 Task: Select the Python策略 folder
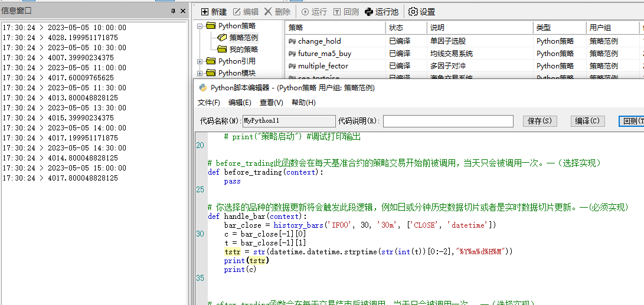237,26
